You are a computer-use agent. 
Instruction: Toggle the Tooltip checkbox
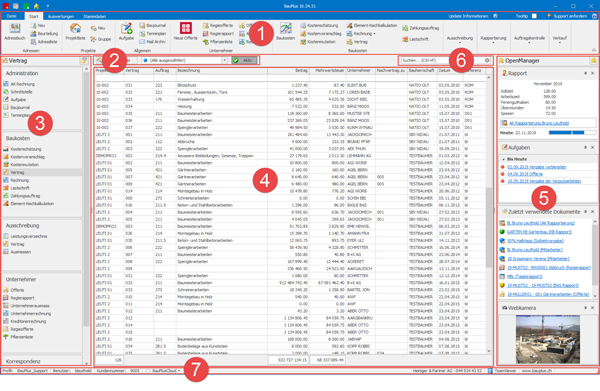click(x=534, y=16)
